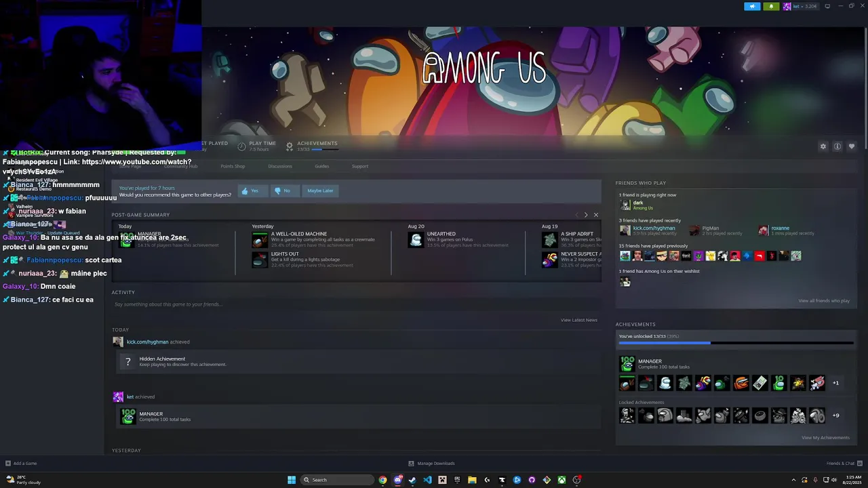Viewport: 868px width, 488px height.
Task: Go to next post-game summary page arrow
Action: click(x=586, y=215)
